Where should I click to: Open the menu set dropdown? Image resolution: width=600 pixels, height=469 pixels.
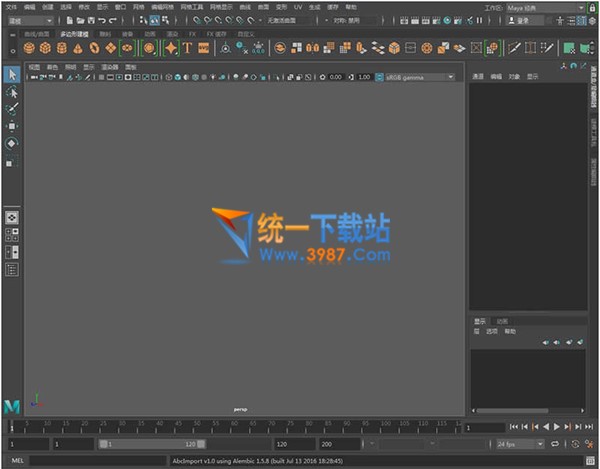coord(30,21)
